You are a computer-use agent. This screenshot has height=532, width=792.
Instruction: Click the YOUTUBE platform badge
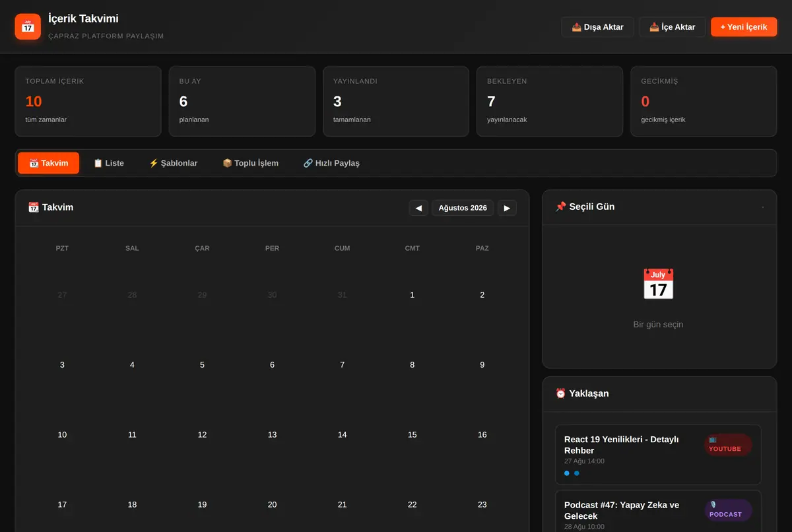click(728, 445)
